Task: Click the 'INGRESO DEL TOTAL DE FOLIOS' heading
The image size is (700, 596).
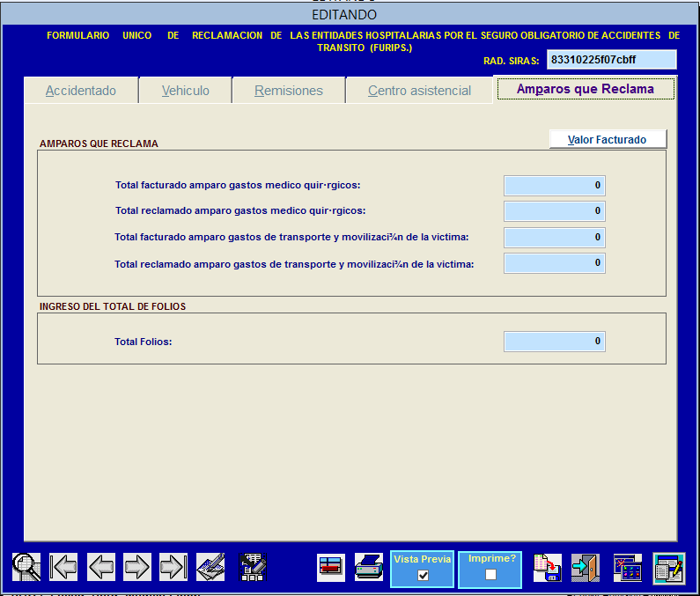Action: [113, 306]
